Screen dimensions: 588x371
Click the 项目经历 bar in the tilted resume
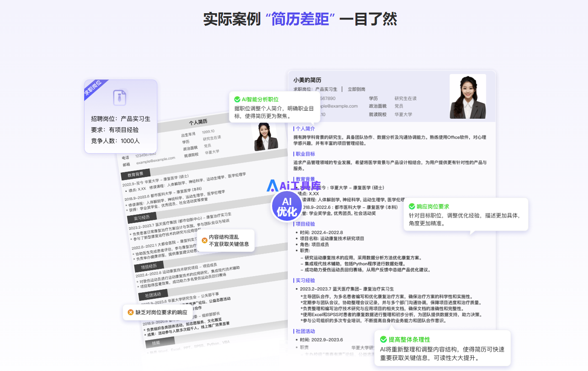tap(149, 267)
